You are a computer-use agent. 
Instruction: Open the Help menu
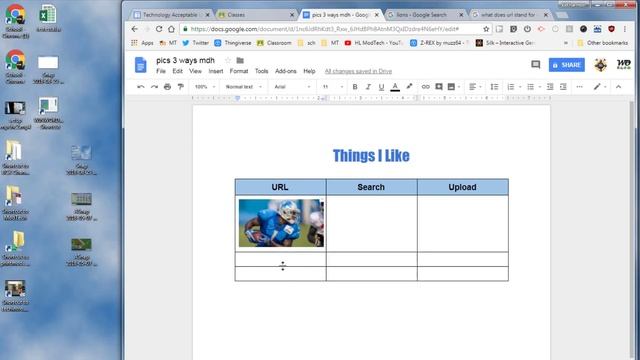click(309, 71)
